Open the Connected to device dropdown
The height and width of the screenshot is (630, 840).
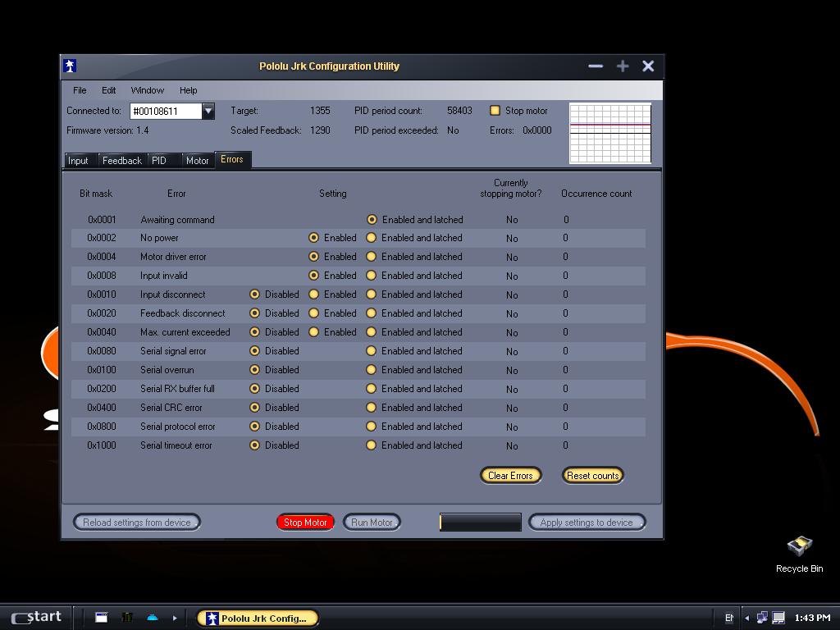[208, 111]
